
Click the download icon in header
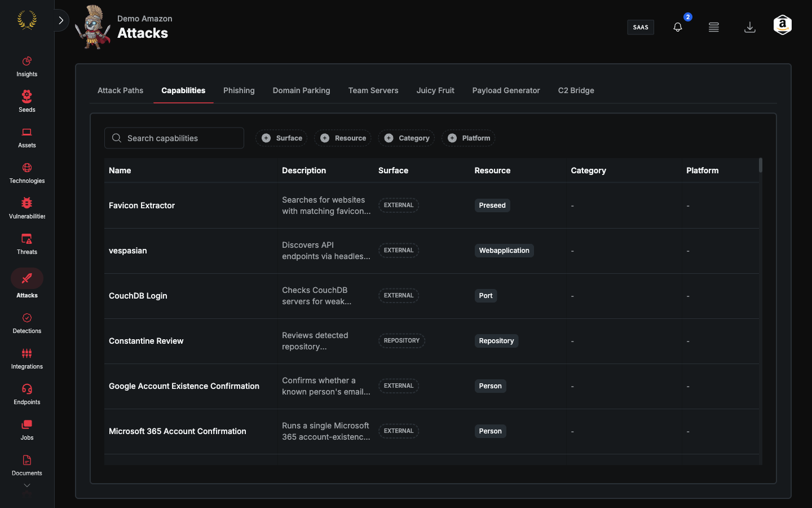750,27
